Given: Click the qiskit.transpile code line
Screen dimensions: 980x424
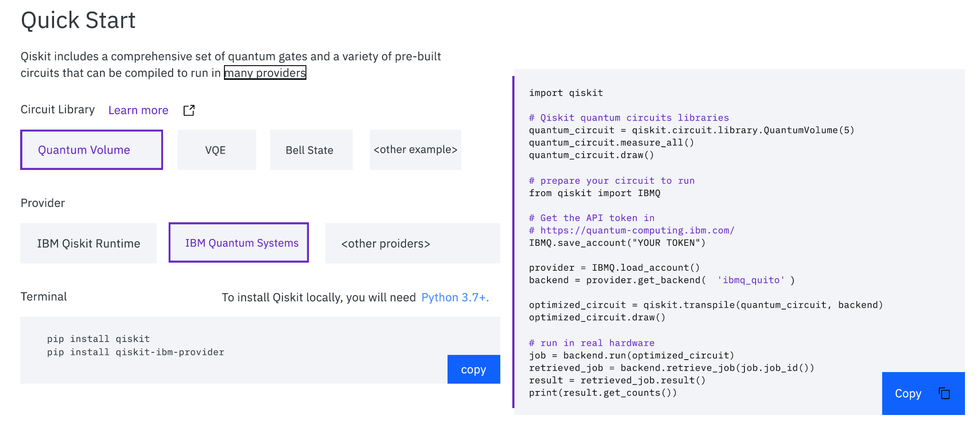Looking at the screenshot, I should coord(706,305).
